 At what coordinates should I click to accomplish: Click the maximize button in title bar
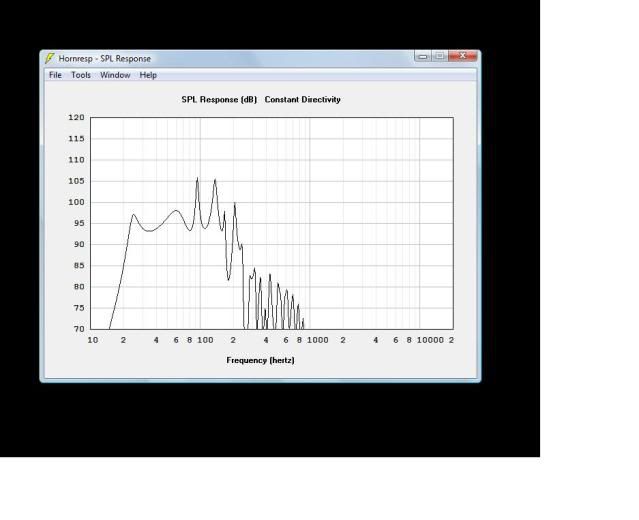[440, 56]
